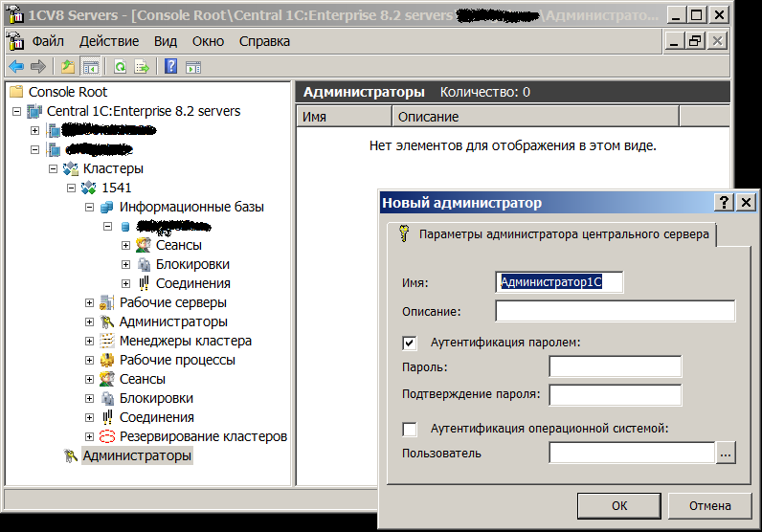Click the ОК button
The image size is (762, 532).
click(619, 506)
